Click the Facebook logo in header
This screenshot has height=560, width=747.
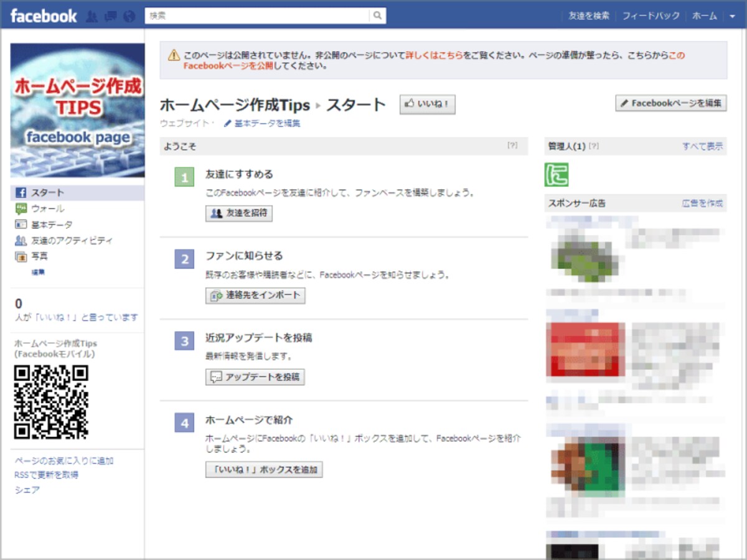pyautogui.click(x=44, y=16)
